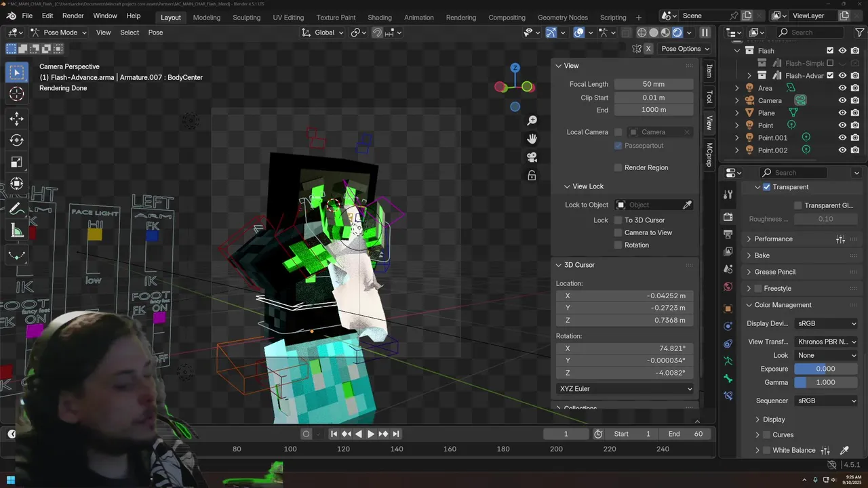Open the Tool properties tab icon
The image size is (868, 488).
coord(728,195)
